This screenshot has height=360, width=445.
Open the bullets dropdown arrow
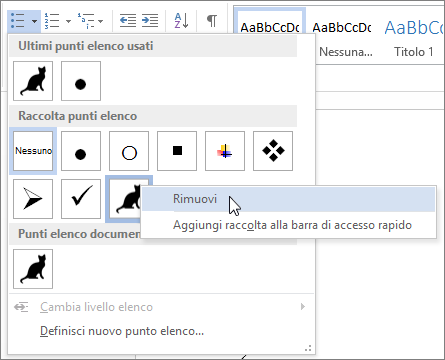pyautogui.click(x=35, y=21)
